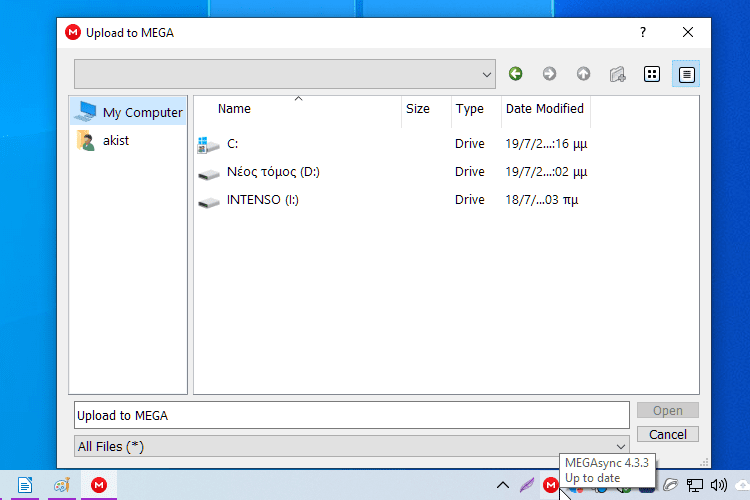Click the MEGA logo in the title bar
The height and width of the screenshot is (500, 750).
[73, 33]
